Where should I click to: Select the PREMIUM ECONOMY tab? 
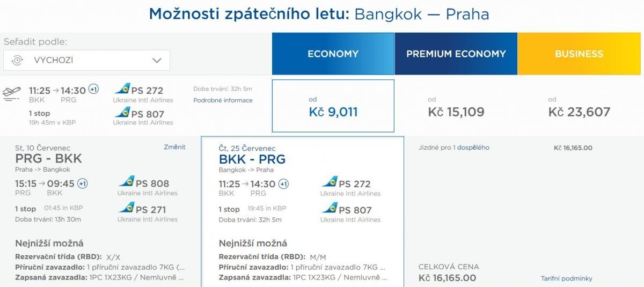click(456, 54)
